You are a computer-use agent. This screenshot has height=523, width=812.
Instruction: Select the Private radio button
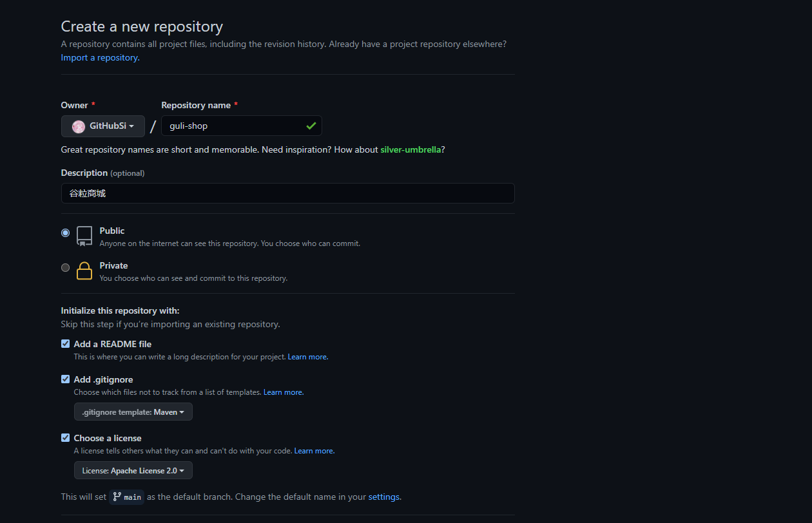[x=65, y=267]
